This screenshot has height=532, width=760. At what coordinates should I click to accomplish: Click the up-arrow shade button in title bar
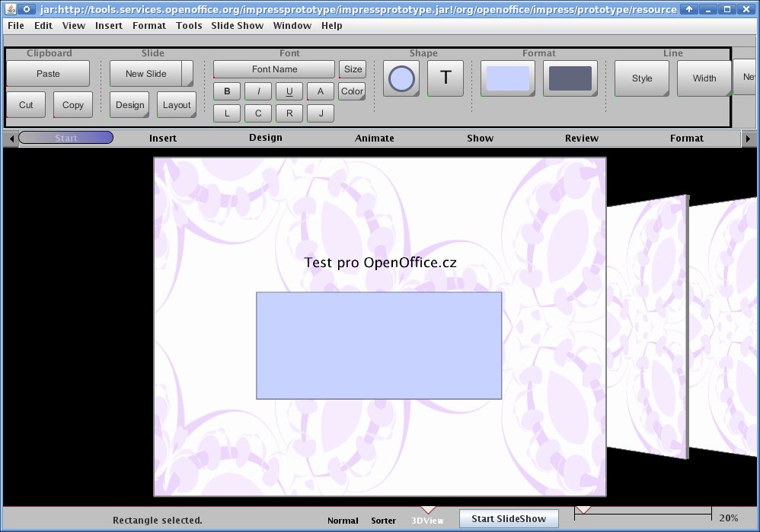coord(688,8)
